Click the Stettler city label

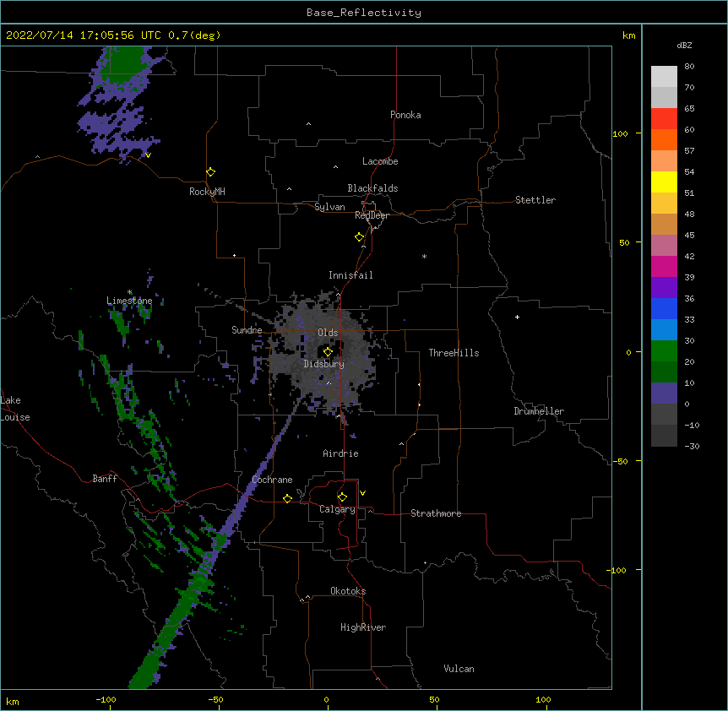coord(535,200)
